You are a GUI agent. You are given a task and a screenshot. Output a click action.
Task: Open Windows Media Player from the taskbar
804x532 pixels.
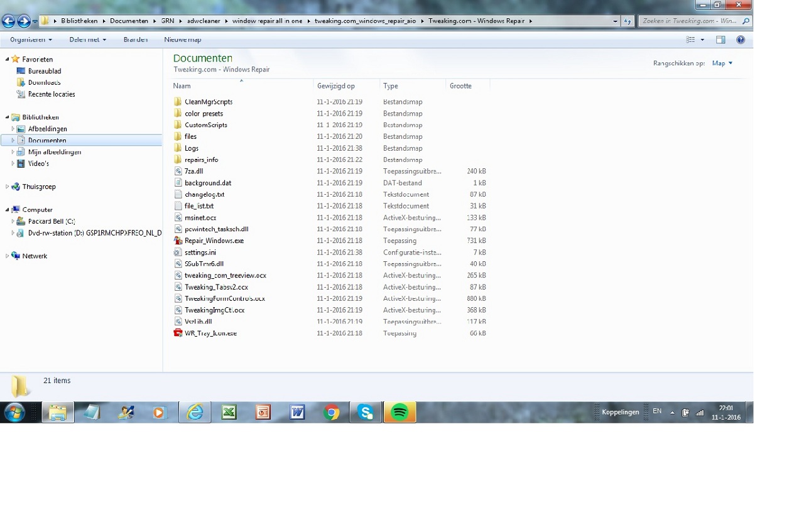(159, 413)
